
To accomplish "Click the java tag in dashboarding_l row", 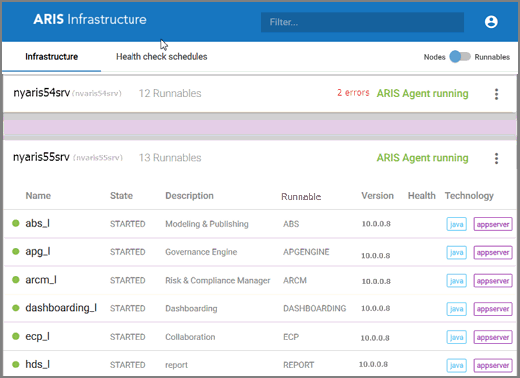I will tap(456, 309).
